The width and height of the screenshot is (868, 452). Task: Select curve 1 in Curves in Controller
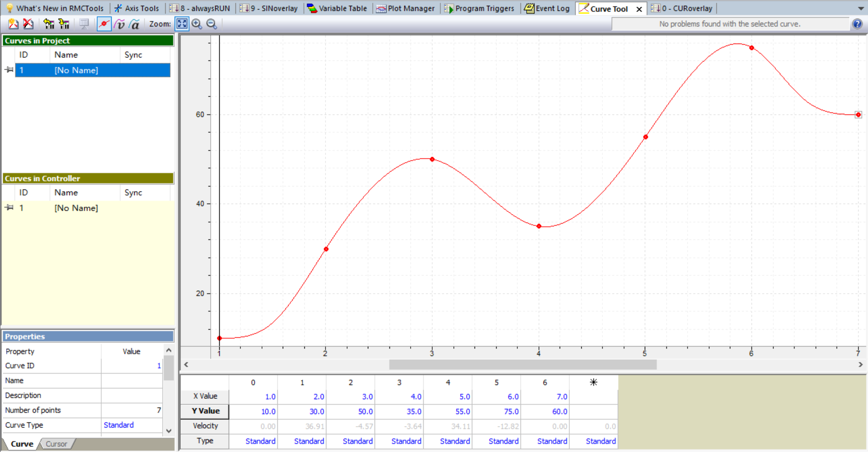pos(93,208)
